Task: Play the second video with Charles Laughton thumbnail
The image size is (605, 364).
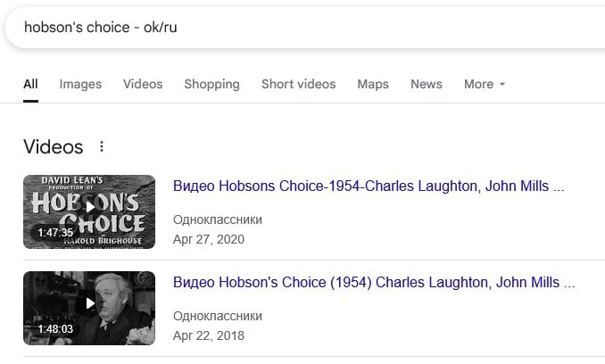Action: (x=89, y=308)
